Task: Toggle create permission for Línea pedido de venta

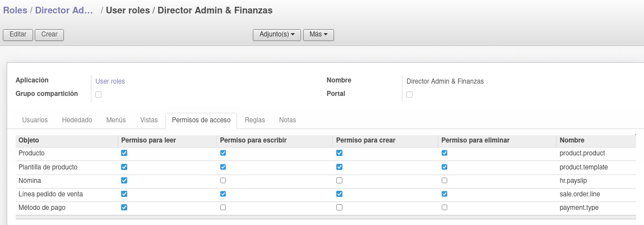Action: (339, 194)
